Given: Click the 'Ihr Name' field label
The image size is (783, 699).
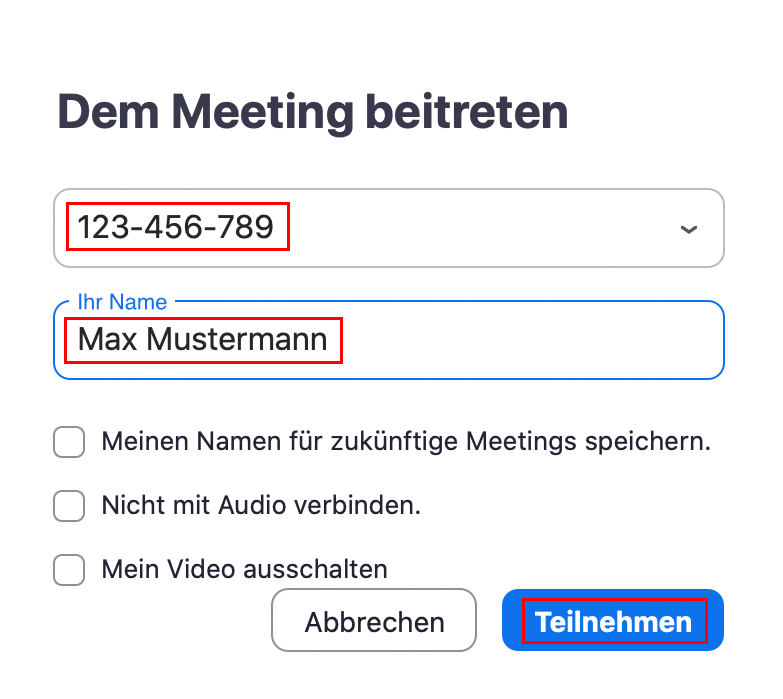Looking at the screenshot, I should coord(122,302).
